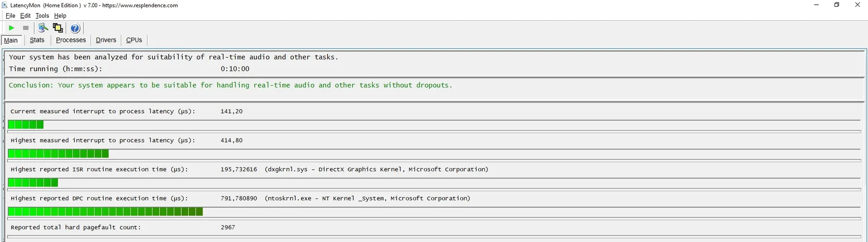Click the hard pagefault count value 2967
Screen dimensions: 868x242
click(x=228, y=227)
